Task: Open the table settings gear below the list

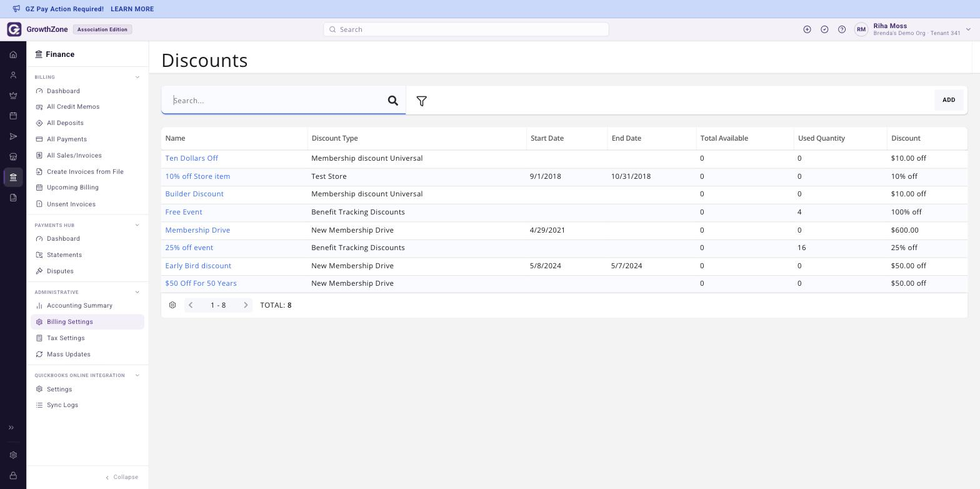Action: 172,305
